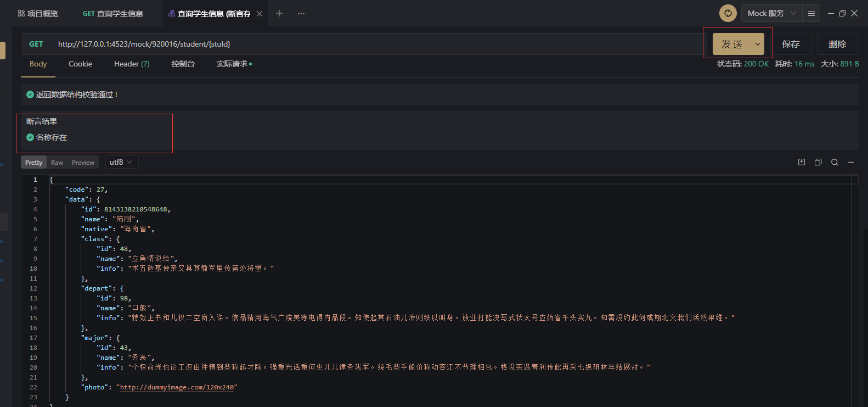
Task: Click the "name": "务表" line
Action: pos(126,358)
